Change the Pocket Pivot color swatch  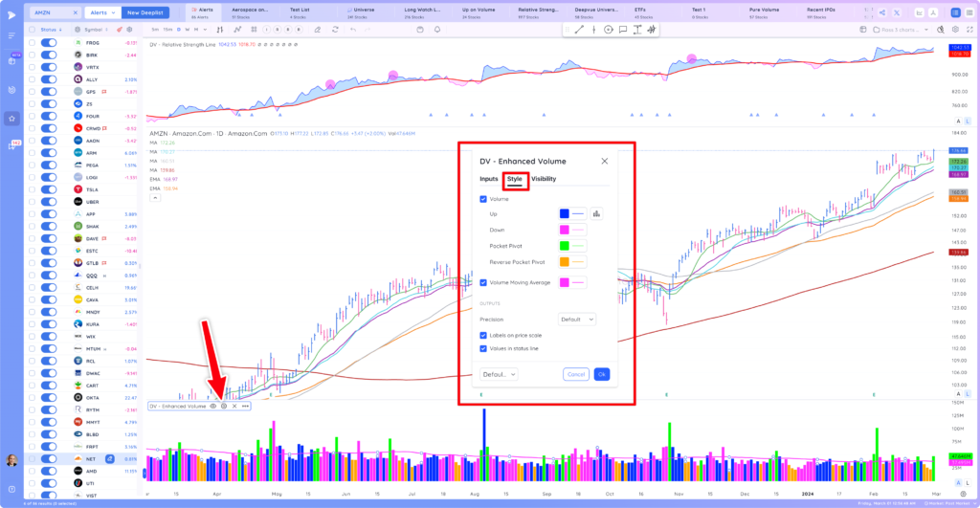click(x=565, y=246)
